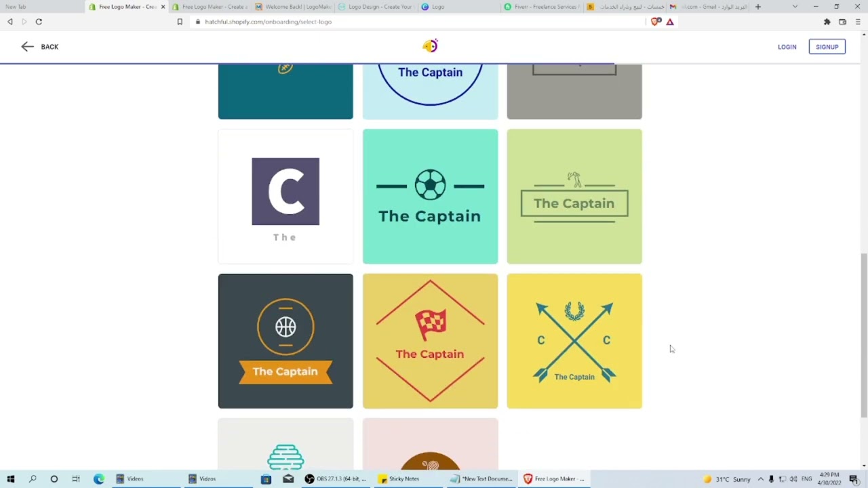Launch Cortana from the taskbar
This screenshot has width=868, height=488.
coord(54,479)
